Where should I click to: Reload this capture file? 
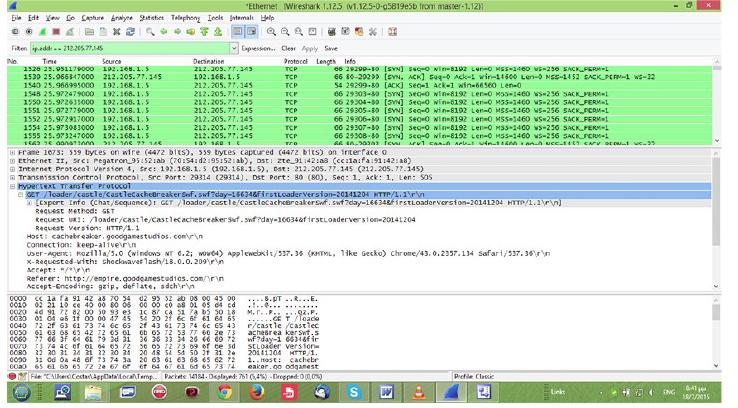pos(130,32)
